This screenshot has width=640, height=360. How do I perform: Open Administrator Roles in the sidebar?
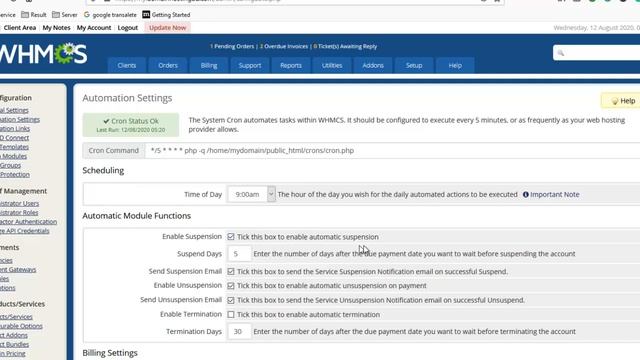coord(19,213)
